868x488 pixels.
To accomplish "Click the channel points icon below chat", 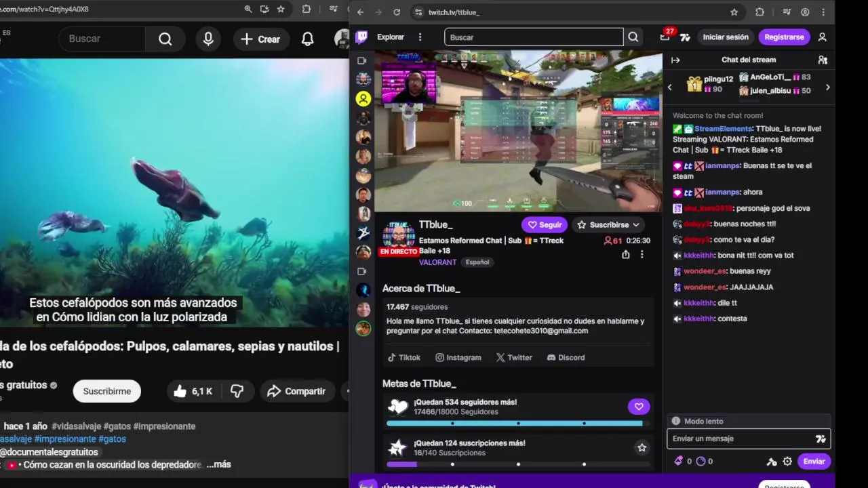I will (x=701, y=461).
